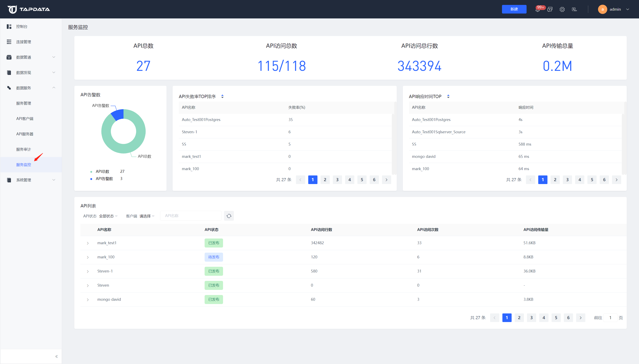Go to page 2 of API列表
639x364 pixels.
pyautogui.click(x=519, y=318)
